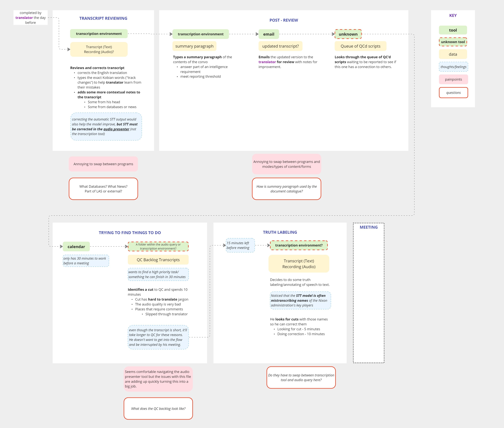Select the pink 'painpoints' key swatch
Viewport: 504px width, 428px height.
[x=453, y=79]
